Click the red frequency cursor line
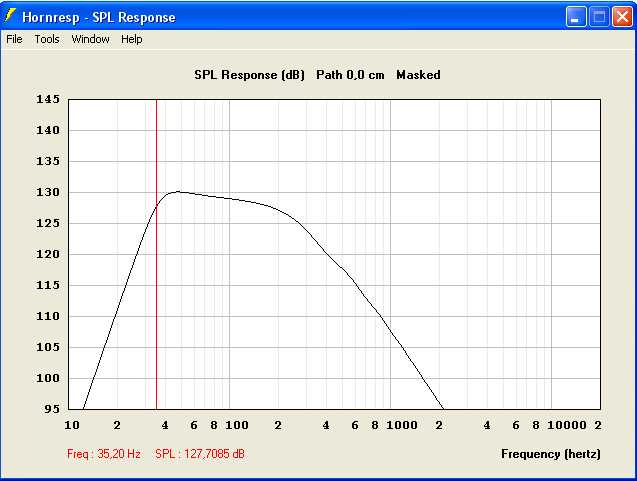This screenshot has width=637, height=481. [156, 254]
